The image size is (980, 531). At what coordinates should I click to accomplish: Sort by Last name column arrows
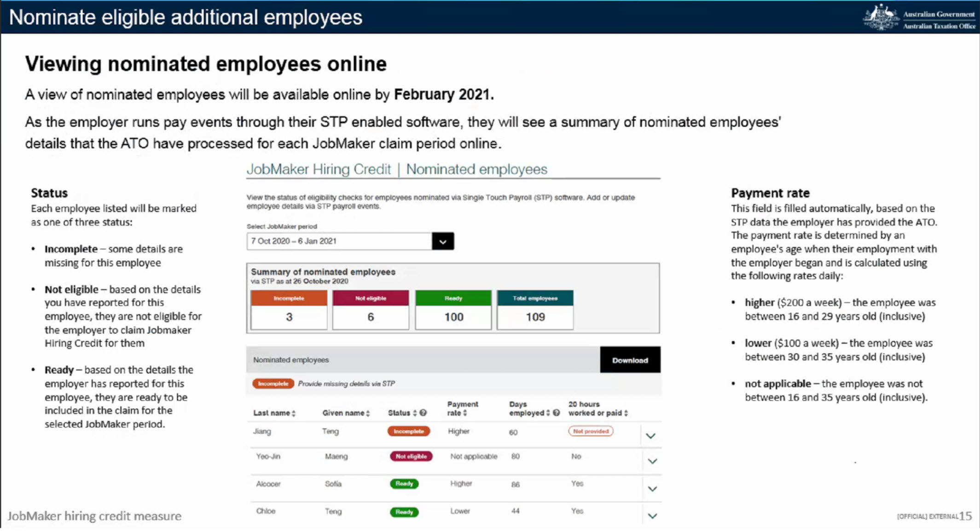coord(294,413)
